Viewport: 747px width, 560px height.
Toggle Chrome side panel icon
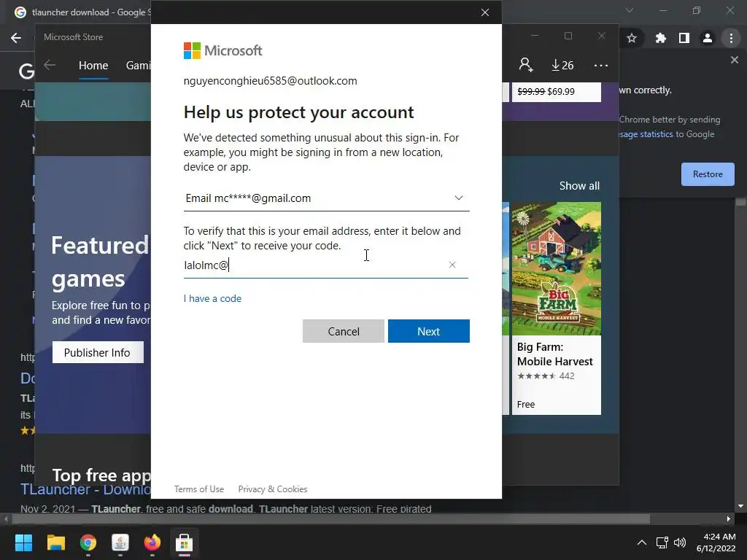click(684, 38)
